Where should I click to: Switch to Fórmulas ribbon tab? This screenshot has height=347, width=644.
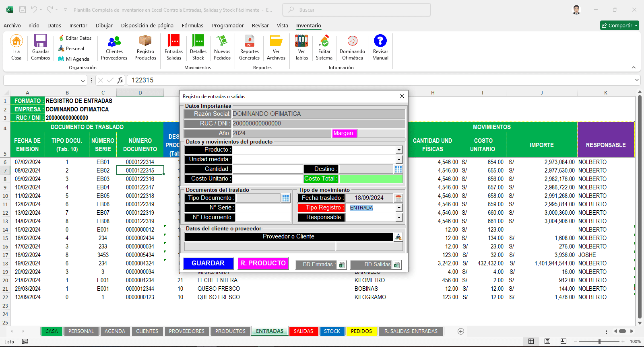click(x=192, y=25)
